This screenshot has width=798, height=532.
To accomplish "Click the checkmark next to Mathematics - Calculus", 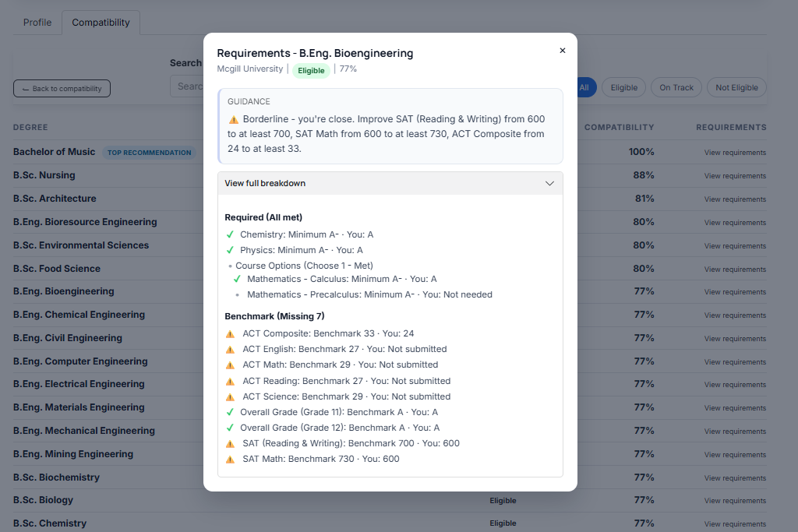I will 237,279.
